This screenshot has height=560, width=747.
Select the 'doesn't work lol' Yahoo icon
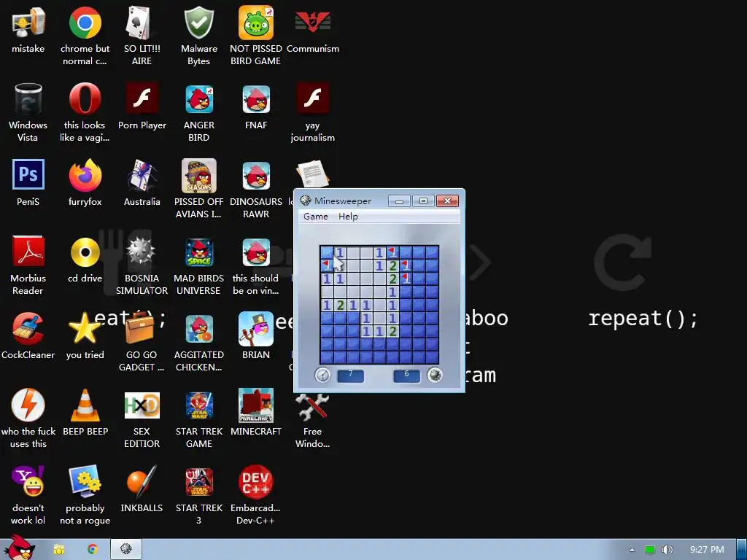click(28, 481)
